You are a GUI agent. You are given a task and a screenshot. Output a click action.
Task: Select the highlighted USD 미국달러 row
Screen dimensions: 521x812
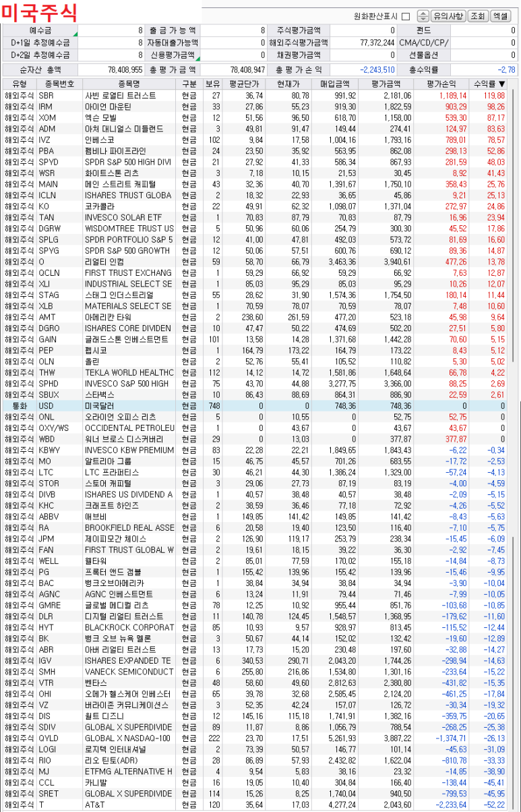pos(255,406)
